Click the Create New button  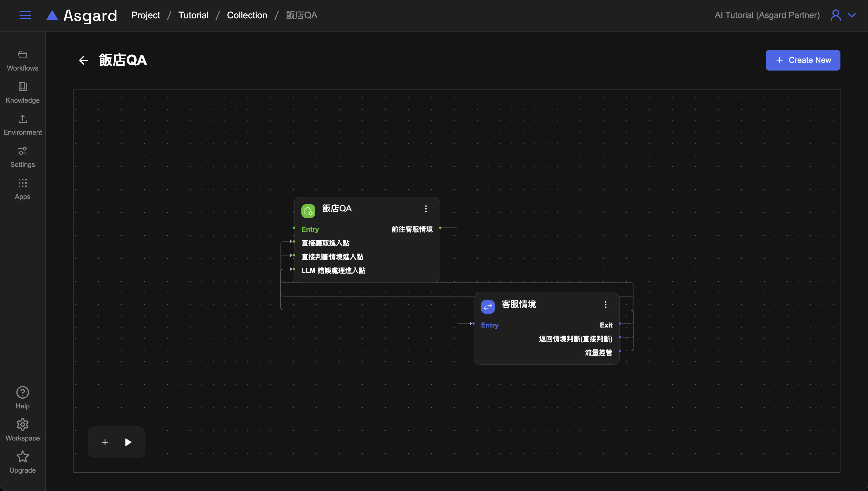pos(803,60)
